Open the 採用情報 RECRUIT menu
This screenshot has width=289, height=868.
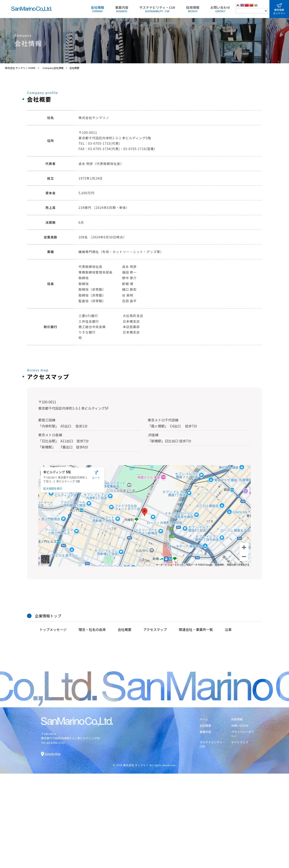(x=193, y=9)
